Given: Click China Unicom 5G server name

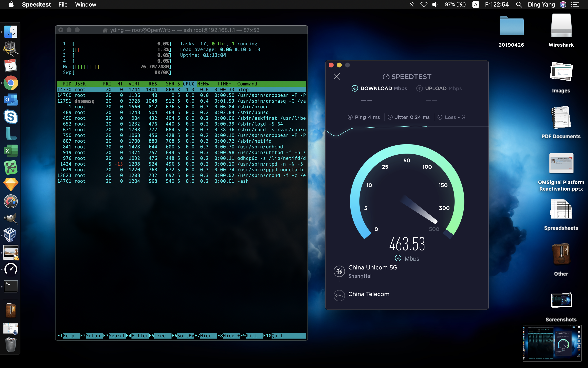Looking at the screenshot, I should [373, 267].
